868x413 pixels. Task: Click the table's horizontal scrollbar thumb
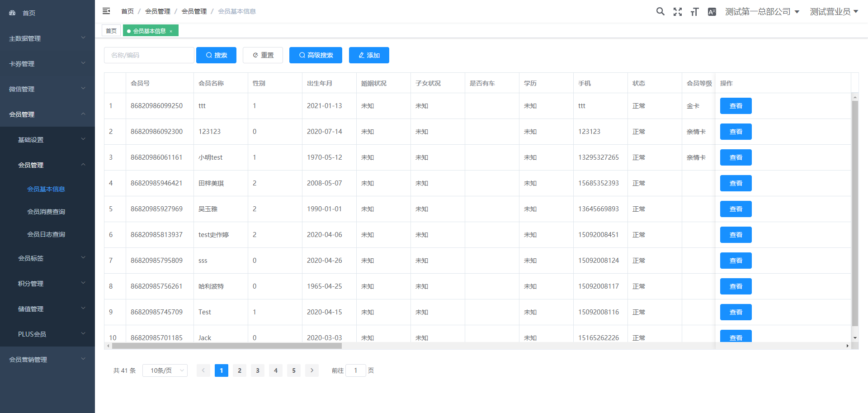(227, 346)
